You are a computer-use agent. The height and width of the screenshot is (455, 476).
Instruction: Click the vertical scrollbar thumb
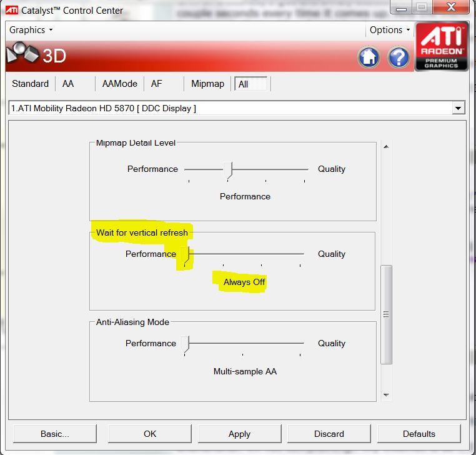[x=386, y=314]
